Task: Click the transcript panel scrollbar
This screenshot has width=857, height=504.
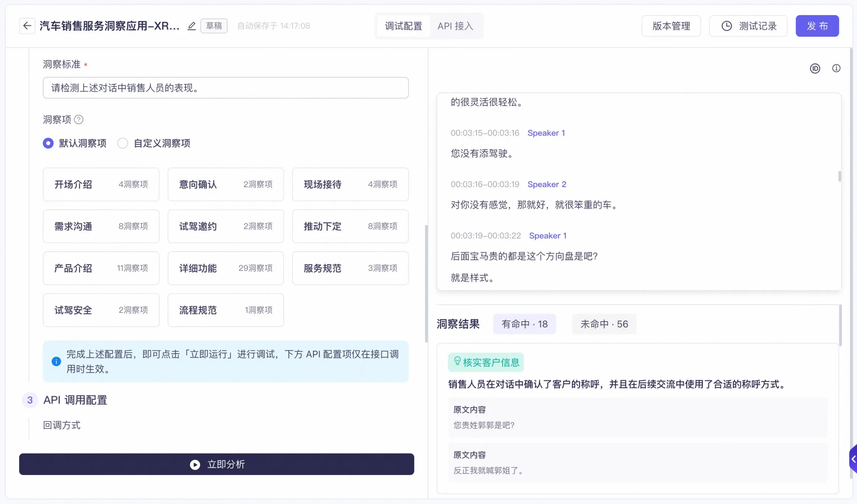Action: point(840,176)
